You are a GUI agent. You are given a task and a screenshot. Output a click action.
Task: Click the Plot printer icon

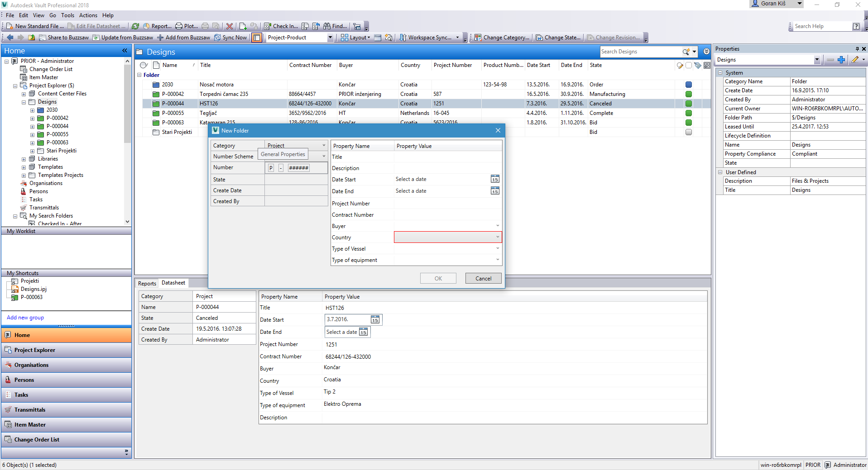pyautogui.click(x=179, y=26)
